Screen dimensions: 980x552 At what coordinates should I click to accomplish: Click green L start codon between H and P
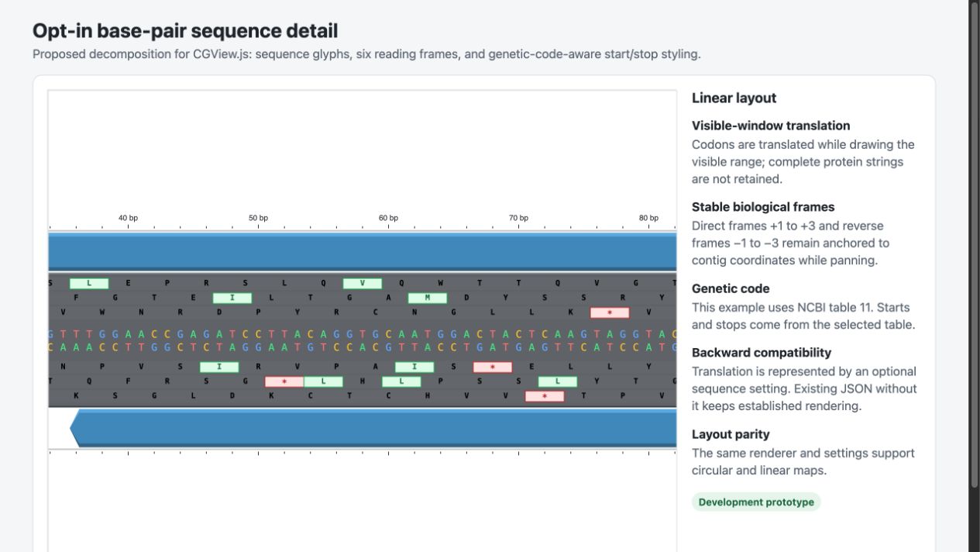point(401,381)
